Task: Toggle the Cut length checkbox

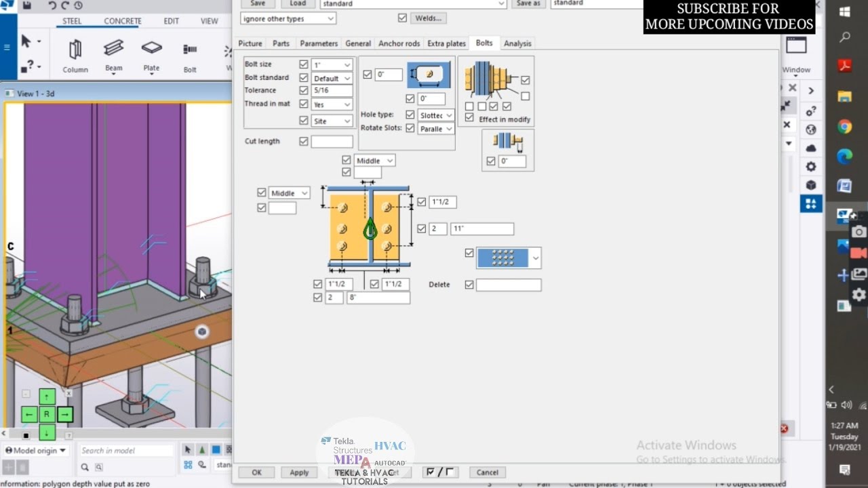Action: pyautogui.click(x=304, y=142)
